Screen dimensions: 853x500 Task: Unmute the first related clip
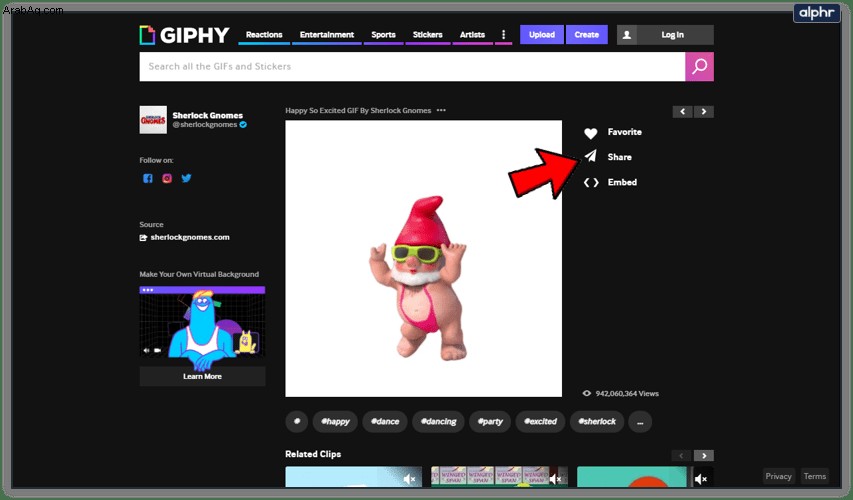[x=409, y=479]
